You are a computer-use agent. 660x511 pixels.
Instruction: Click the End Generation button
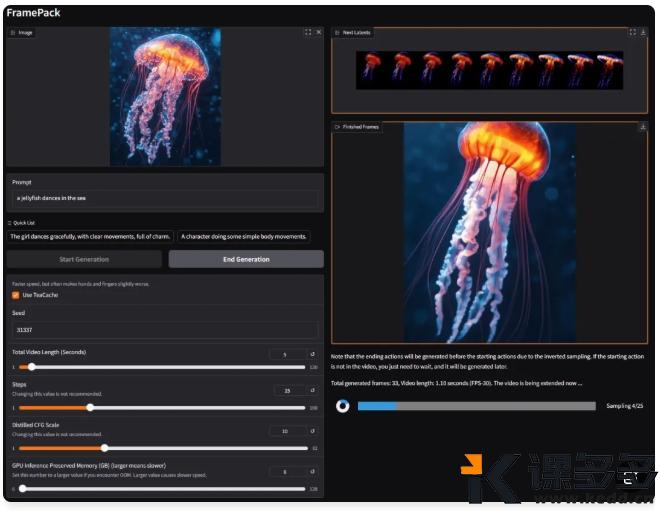[x=246, y=259]
